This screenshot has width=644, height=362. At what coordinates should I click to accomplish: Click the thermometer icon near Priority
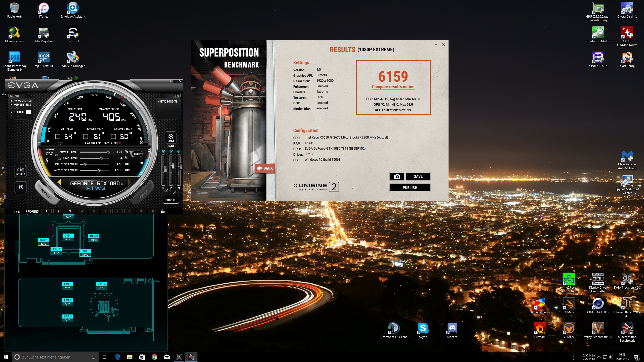tap(142, 161)
